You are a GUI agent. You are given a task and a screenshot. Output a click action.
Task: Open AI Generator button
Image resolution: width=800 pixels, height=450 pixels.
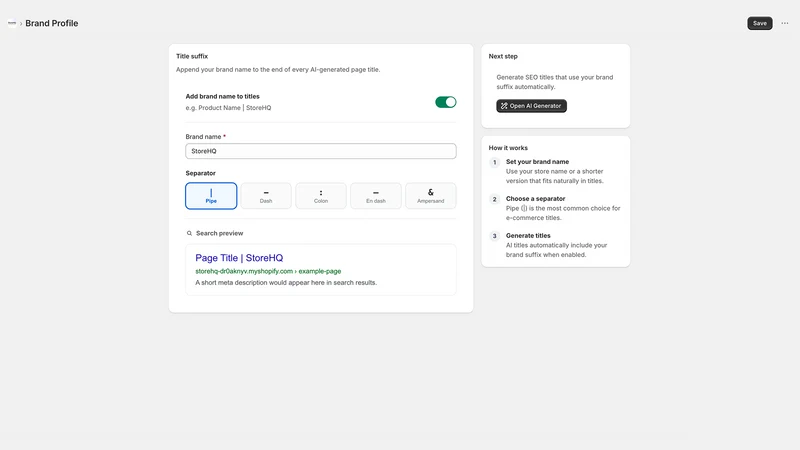531,106
